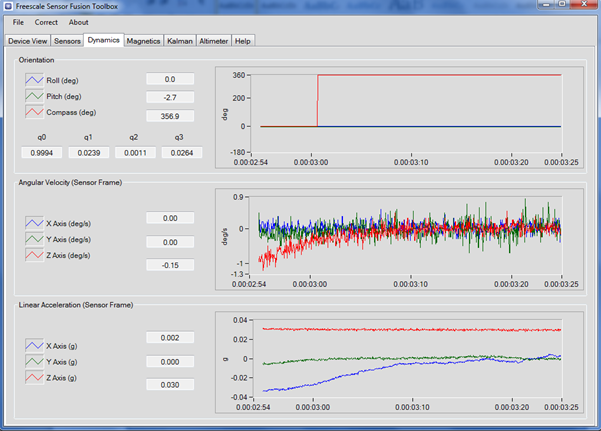Click the Compass value field showing 356.9
The image size is (601, 431).
click(x=170, y=116)
